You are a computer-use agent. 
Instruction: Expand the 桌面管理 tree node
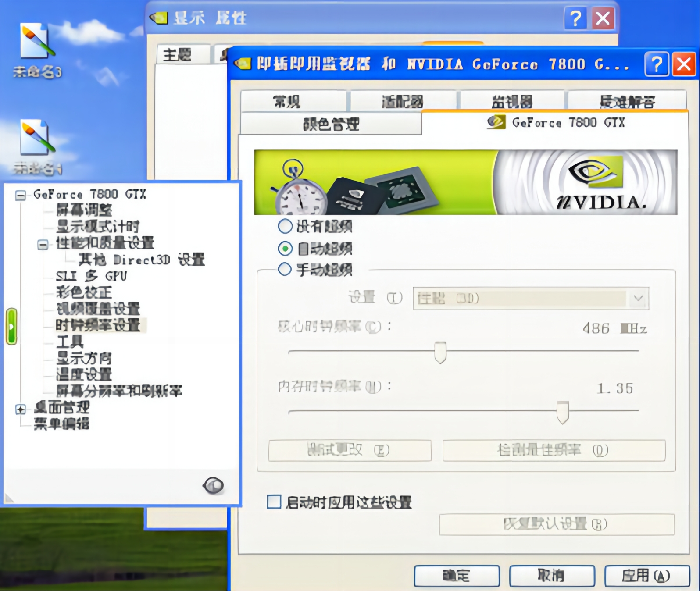pos(20,409)
